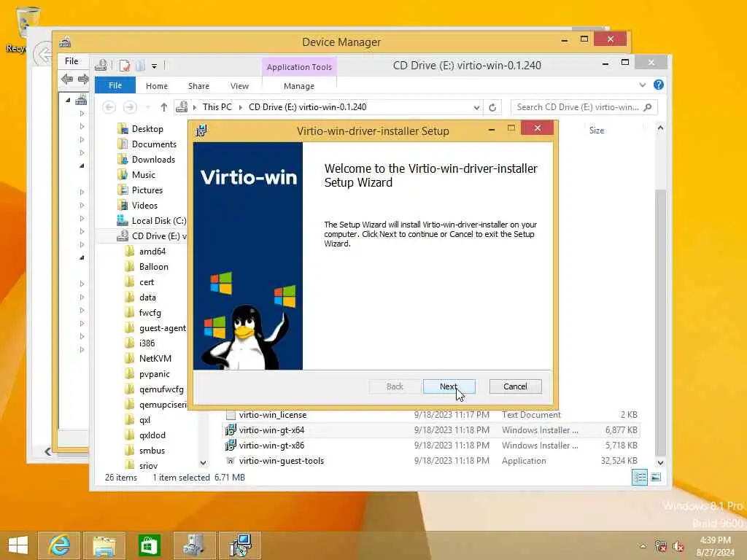Open the View ribbon tab
The width and height of the screenshot is (747, 560).
point(239,86)
